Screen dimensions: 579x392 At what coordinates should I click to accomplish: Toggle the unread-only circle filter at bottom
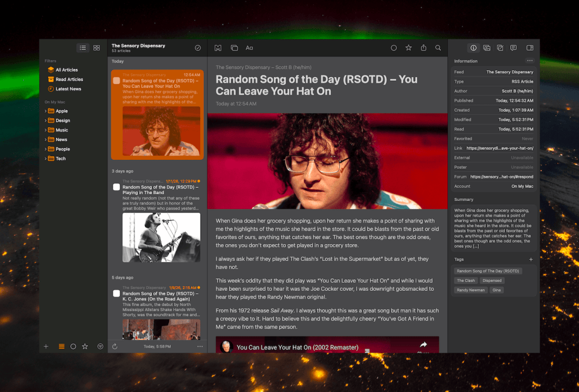coord(74,346)
